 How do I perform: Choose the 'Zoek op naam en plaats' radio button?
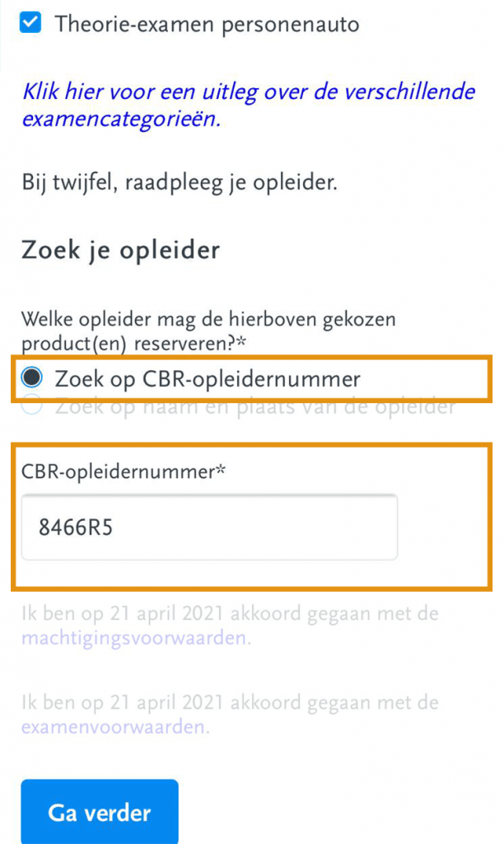coord(32,406)
